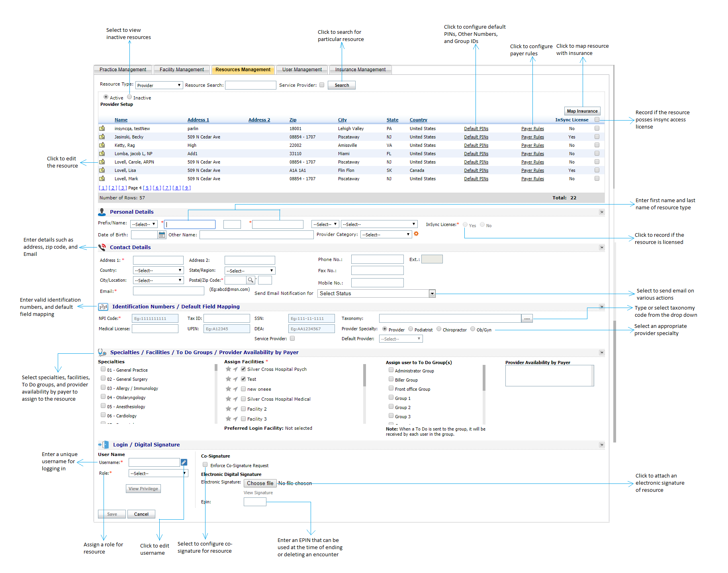Click the Map Insurance button
This screenshot has height=573, width=728.
point(582,111)
